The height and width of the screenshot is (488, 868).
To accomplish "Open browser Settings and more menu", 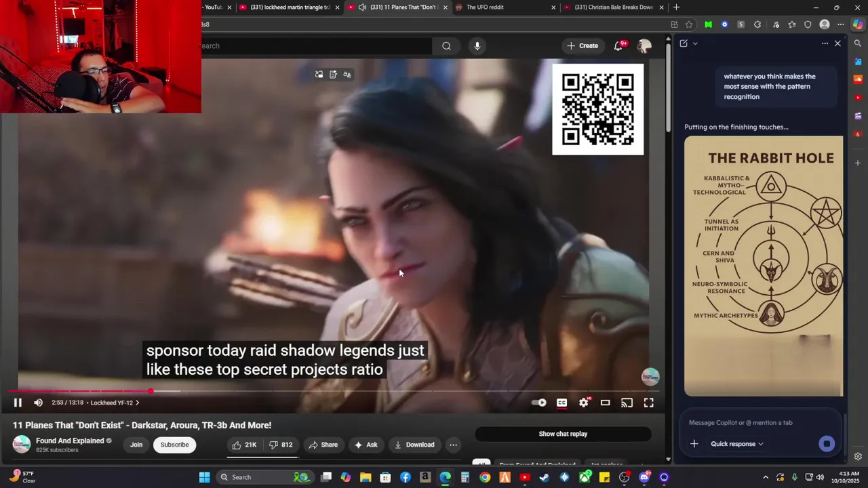I will 841,24.
